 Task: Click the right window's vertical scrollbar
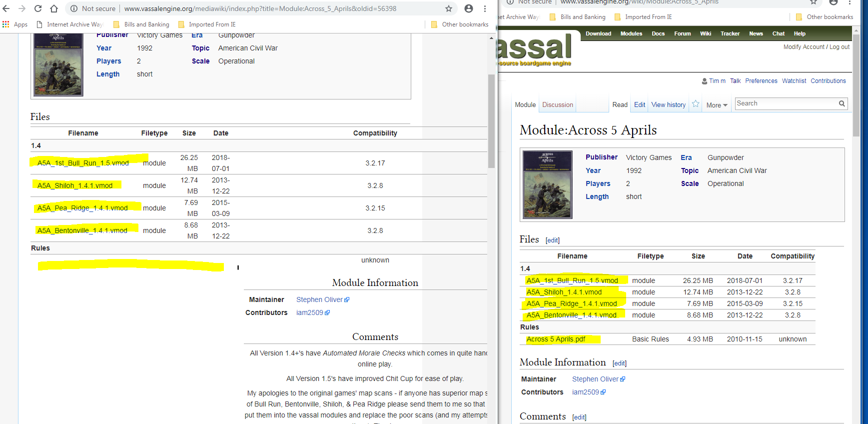coord(857,85)
